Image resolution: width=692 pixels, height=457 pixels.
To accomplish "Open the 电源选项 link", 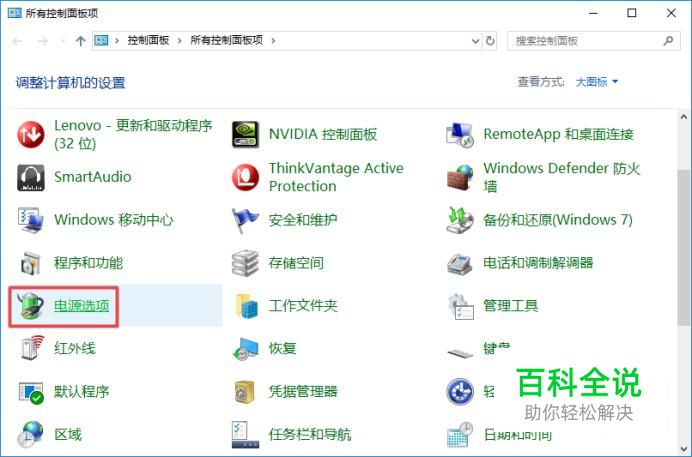I will click(82, 306).
